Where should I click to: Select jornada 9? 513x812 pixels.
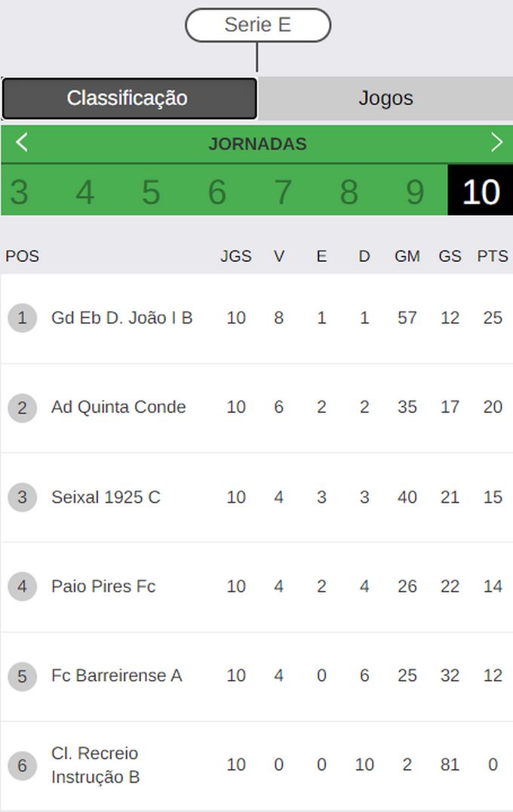point(415,192)
